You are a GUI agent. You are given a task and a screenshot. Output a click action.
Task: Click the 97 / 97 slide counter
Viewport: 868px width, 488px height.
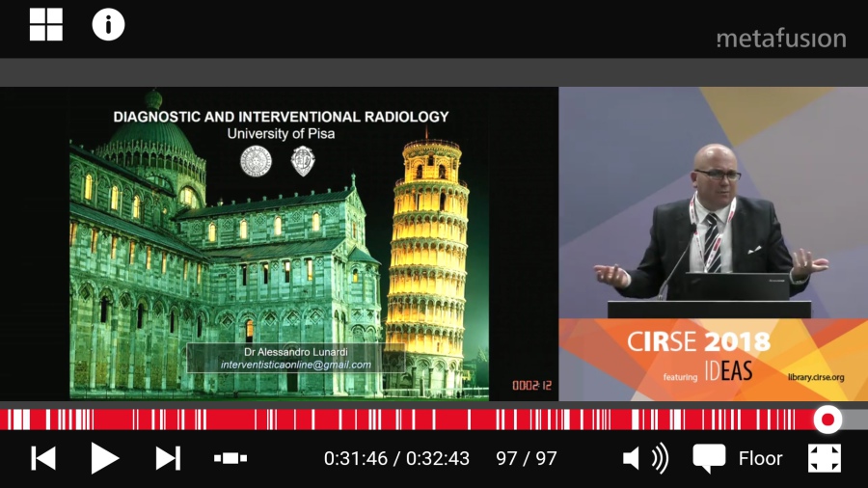pos(527,458)
